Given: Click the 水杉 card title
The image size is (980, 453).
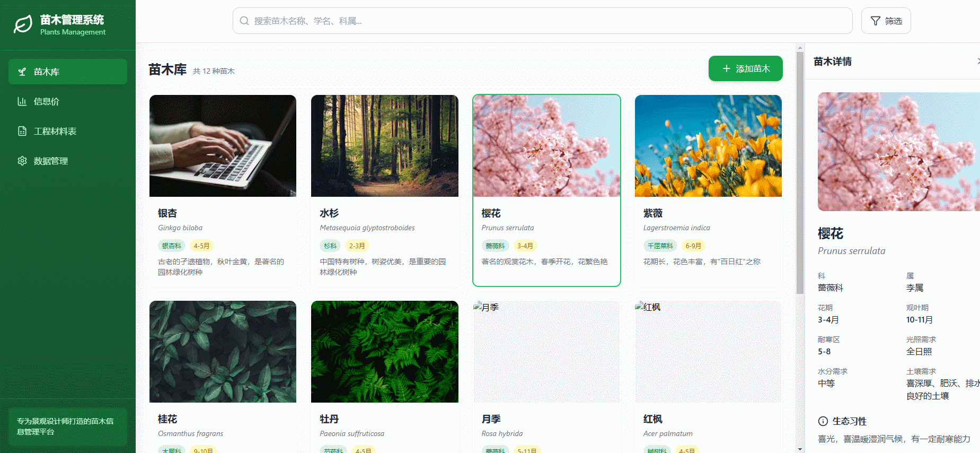Looking at the screenshot, I should (x=329, y=213).
